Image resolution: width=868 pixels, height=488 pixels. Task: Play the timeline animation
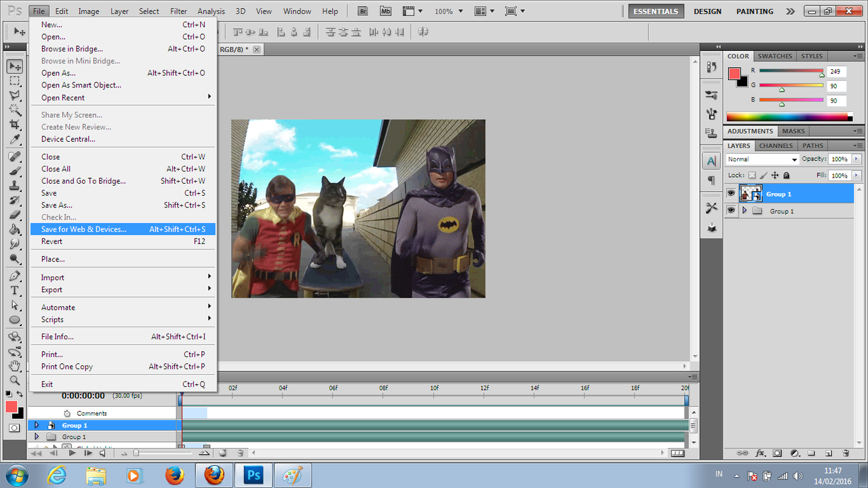[x=72, y=453]
